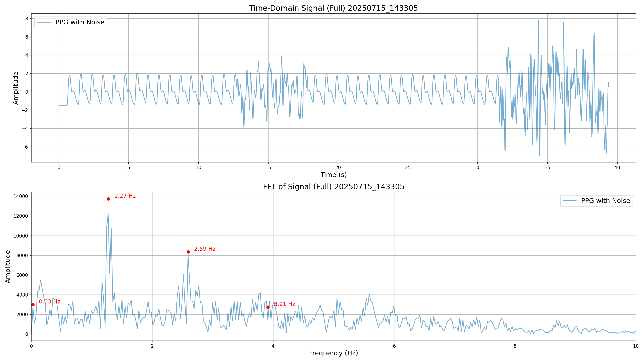Click the 'Time (s)' x-axis label

(333, 175)
